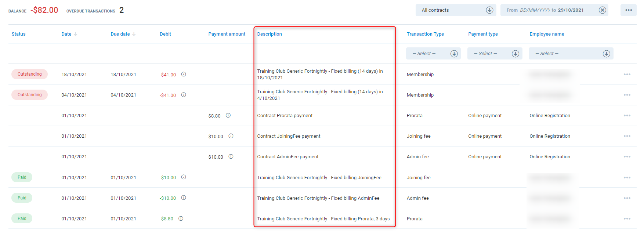
Task: Click the Paid badge for JoiningFee row
Action: [x=22, y=177]
